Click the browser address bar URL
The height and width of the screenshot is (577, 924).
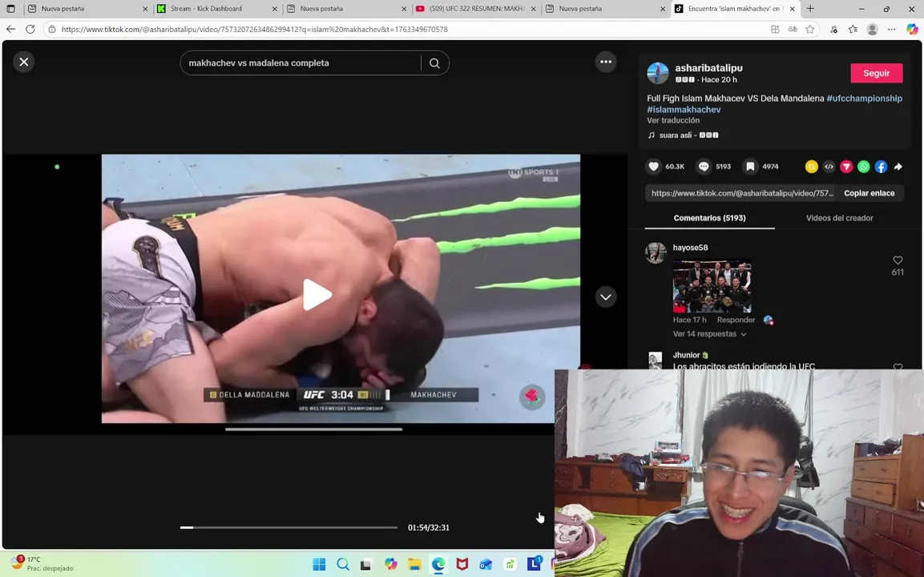tap(254, 30)
